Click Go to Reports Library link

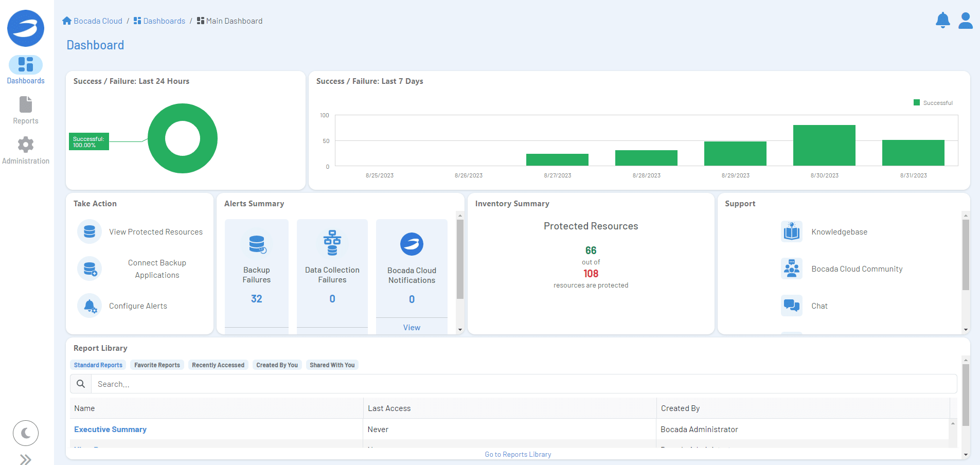(518, 455)
